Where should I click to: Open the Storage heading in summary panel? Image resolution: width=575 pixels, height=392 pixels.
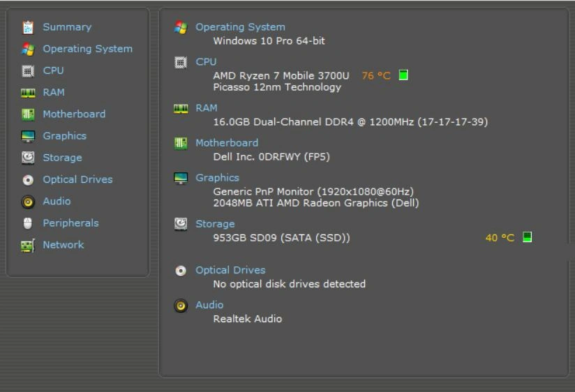[x=215, y=224]
